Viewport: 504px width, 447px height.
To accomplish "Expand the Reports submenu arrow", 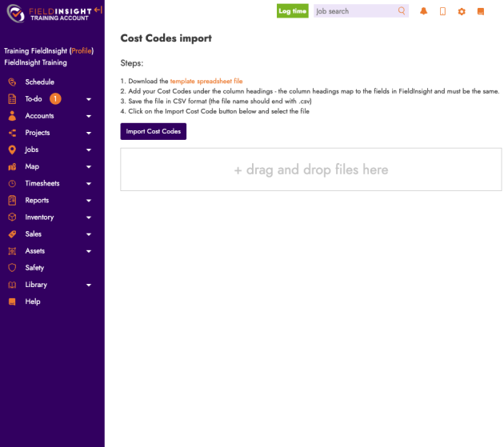I will 89,201.
